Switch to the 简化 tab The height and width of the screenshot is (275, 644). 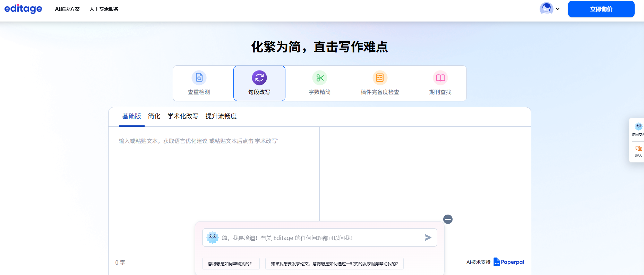(x=154, y=116)
